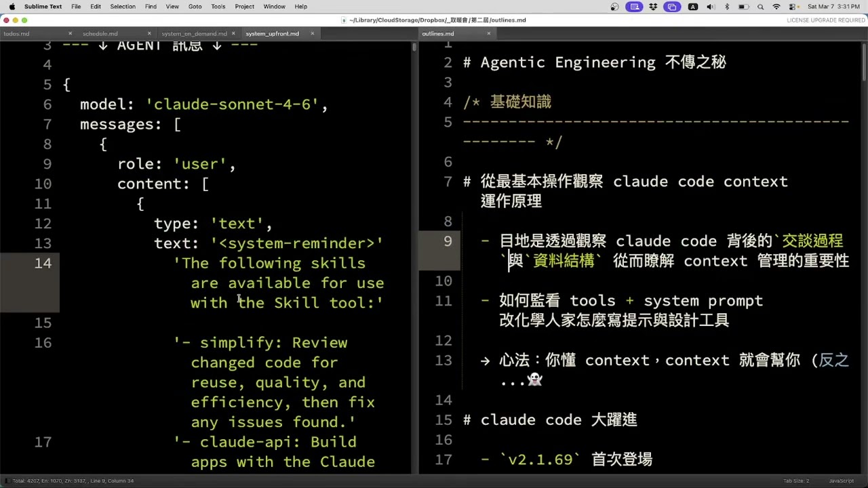Click the '<system-reminder>' text line

coord(269,243)
